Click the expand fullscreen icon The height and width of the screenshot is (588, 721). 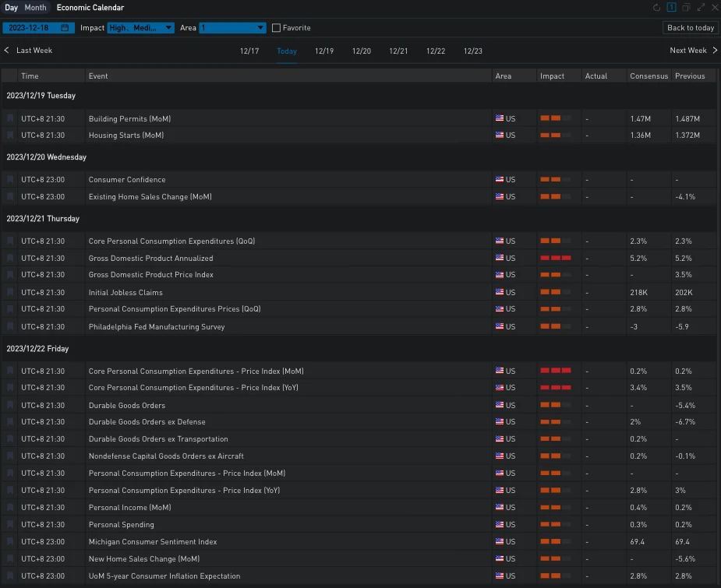(x=701, y=8)
